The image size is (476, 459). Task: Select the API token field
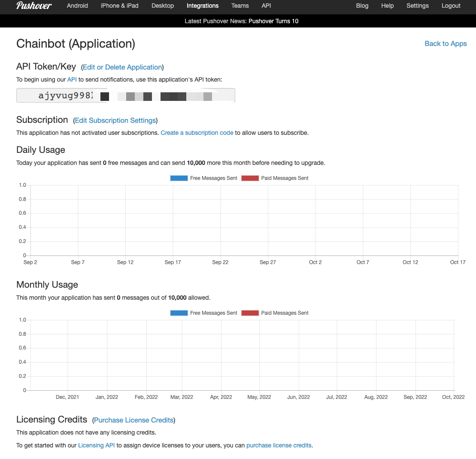point(125,95)
